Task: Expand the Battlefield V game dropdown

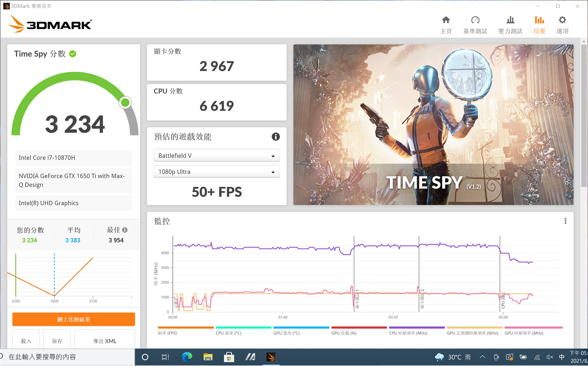Action: pos(216,155)
